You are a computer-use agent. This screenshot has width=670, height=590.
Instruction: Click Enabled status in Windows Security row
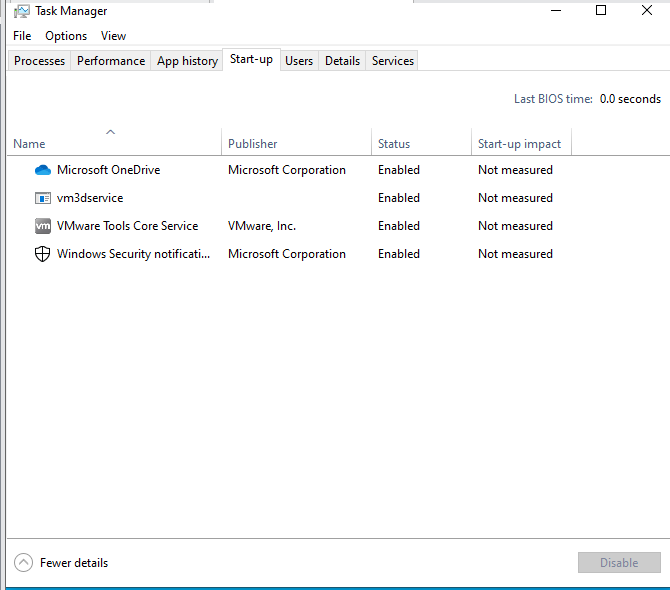point(399,254)
